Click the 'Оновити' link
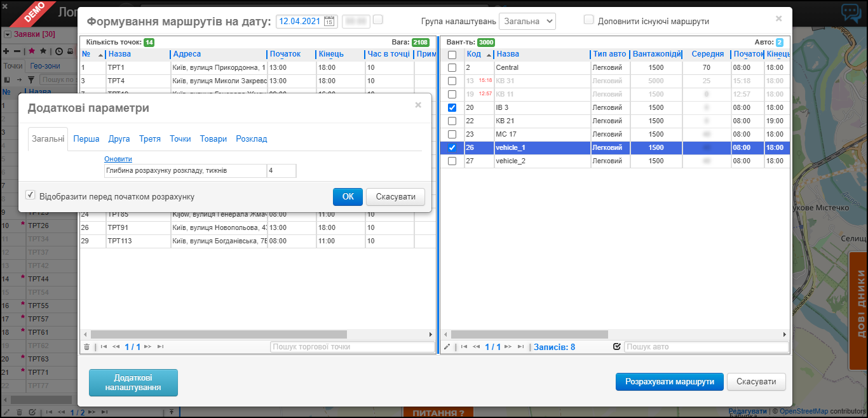 [118, 159]
